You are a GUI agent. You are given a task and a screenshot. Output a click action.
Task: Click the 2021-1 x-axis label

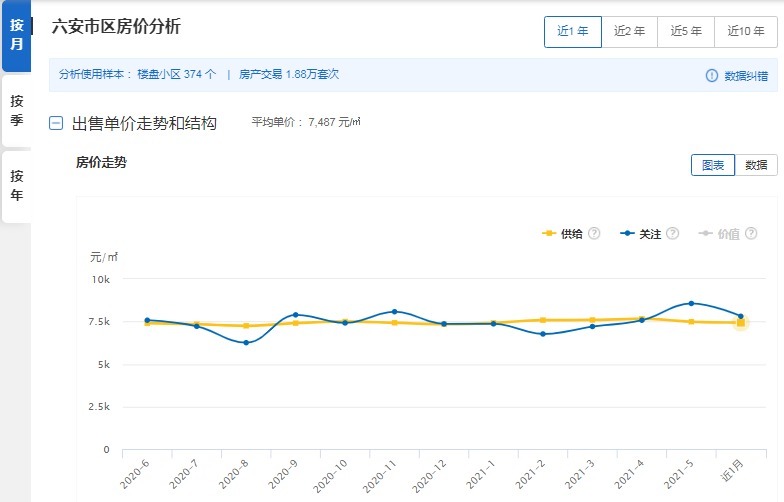[481, 474]
